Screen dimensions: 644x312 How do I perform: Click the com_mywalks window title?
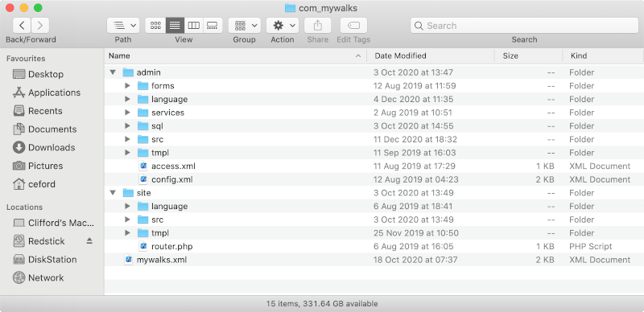(x=328, y=8)
